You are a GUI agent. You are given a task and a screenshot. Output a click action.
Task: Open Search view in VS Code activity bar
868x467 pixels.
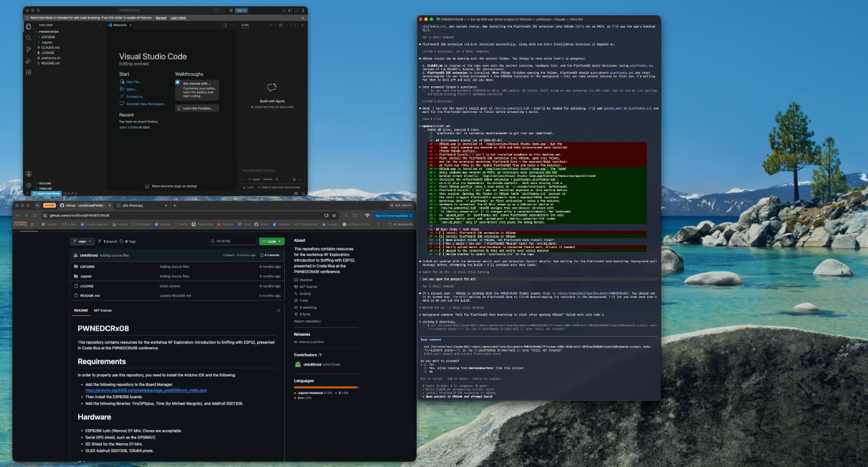point(28,38)
